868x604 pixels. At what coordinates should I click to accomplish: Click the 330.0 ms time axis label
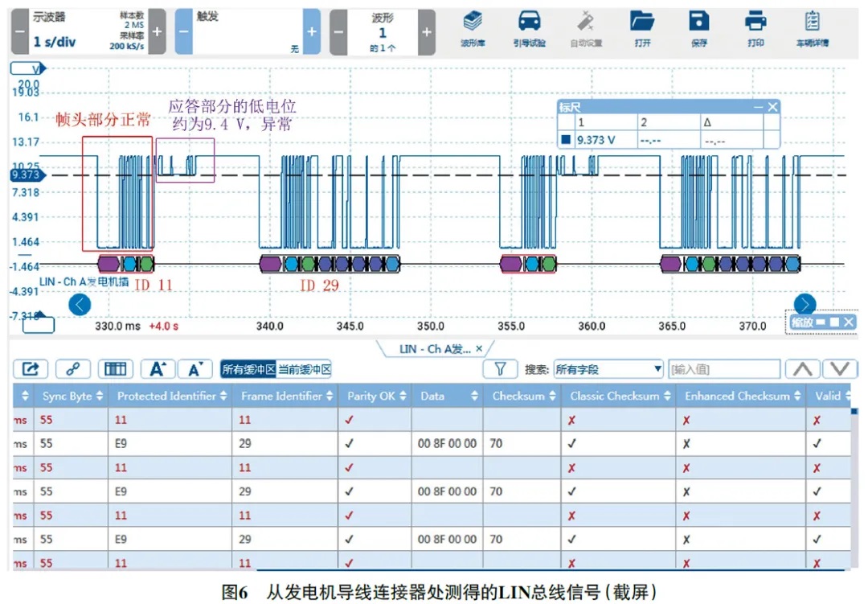coord(117,326)
